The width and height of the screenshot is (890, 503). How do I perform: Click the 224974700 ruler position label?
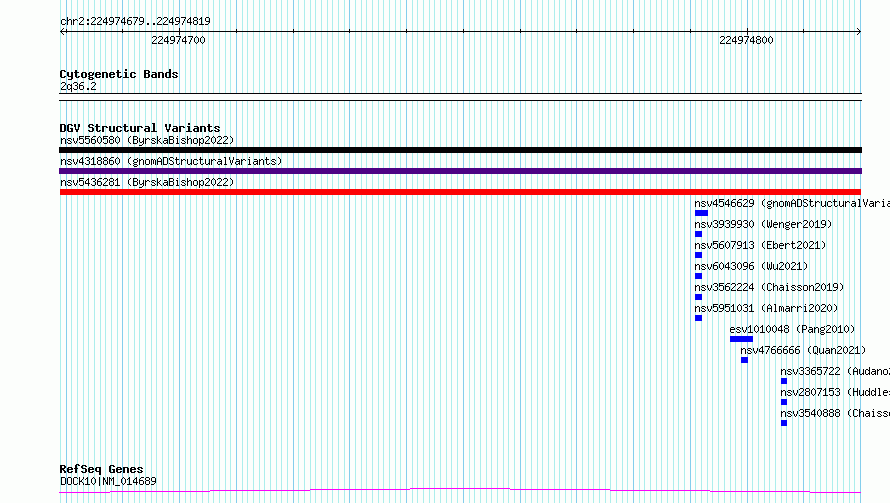click(x=178, y=40)
